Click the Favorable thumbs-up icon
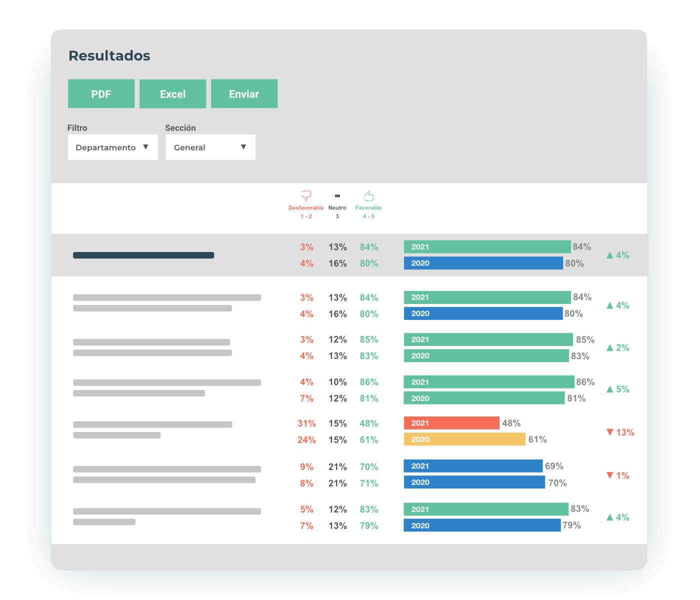This screenshot has width=700, height=600. [368, 195]
